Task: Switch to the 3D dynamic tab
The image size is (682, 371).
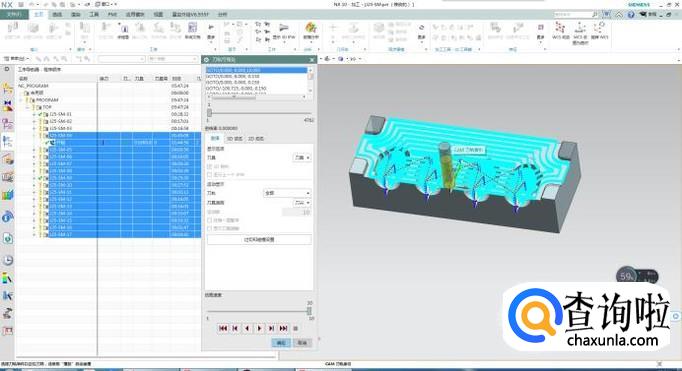Action: tap(234, 139)
